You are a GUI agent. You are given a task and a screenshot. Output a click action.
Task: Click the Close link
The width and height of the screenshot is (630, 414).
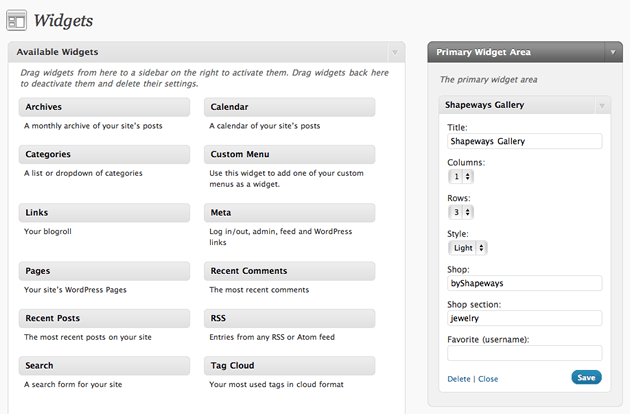488,379
